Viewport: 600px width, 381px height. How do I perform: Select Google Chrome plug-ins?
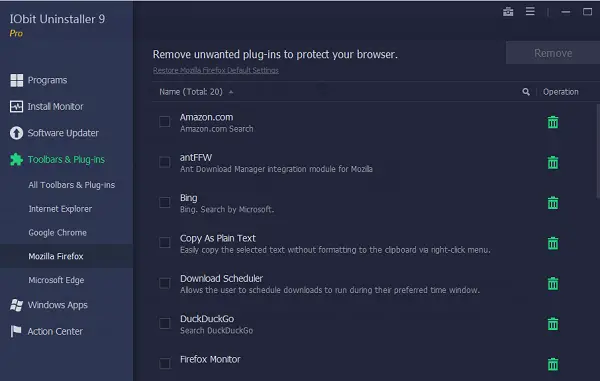(57, 233)
